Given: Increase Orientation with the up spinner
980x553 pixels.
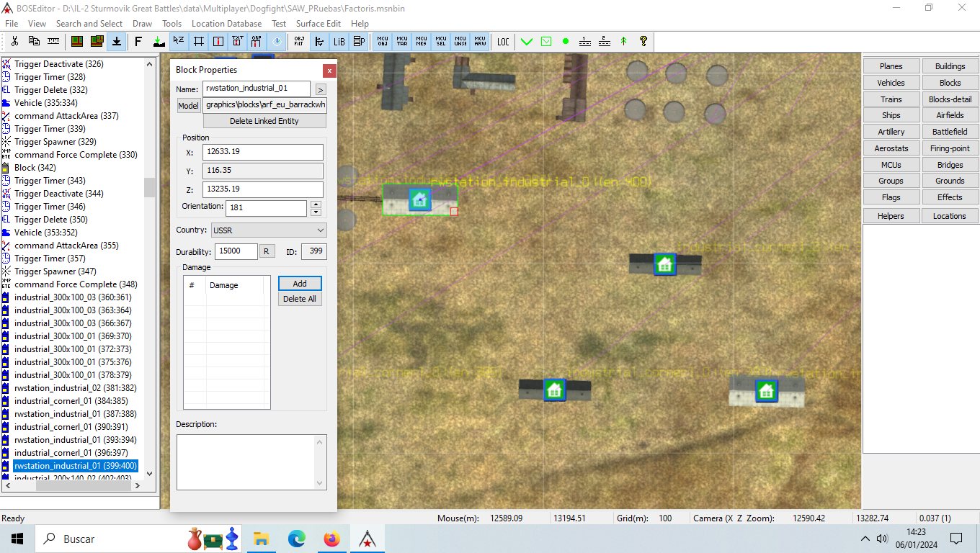Looking at the screenshot, I should [316, 204].
